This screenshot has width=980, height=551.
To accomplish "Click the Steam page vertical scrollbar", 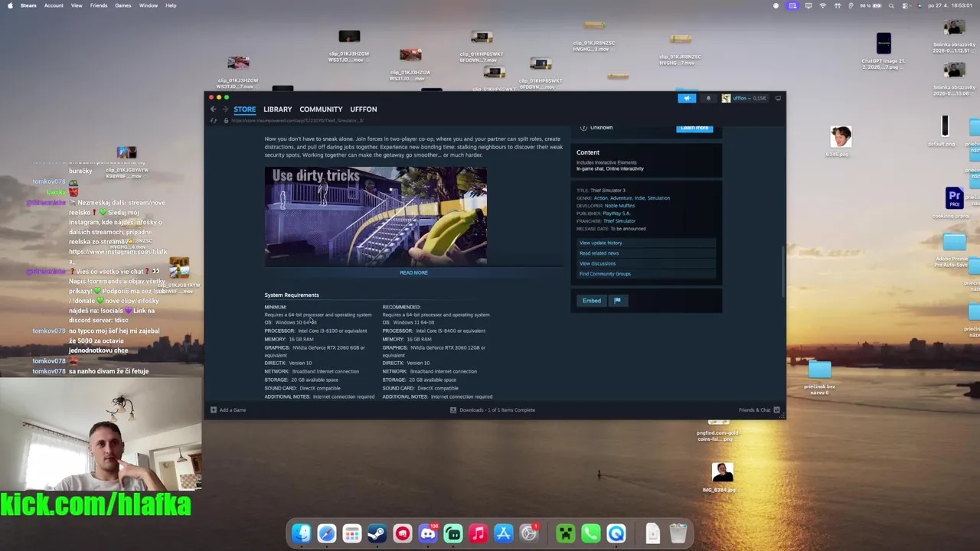I will pyautogui.click(x=782, y=272).
